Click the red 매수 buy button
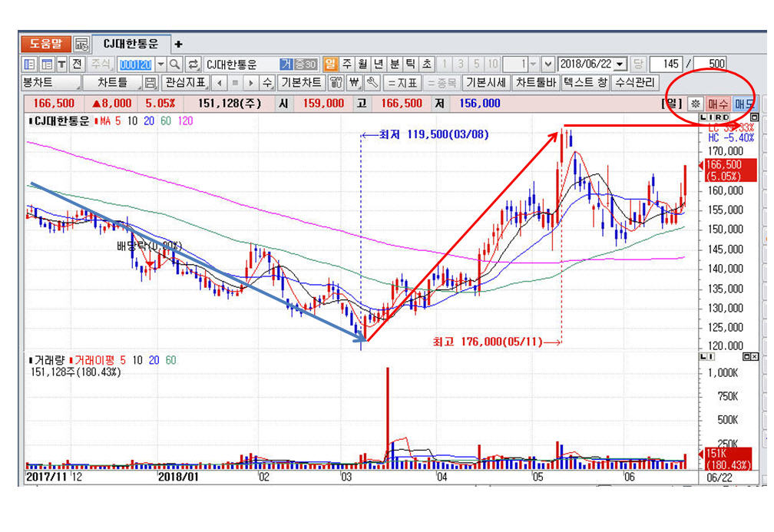The width and height of the screenshot is (774, 532). [719, 103]
